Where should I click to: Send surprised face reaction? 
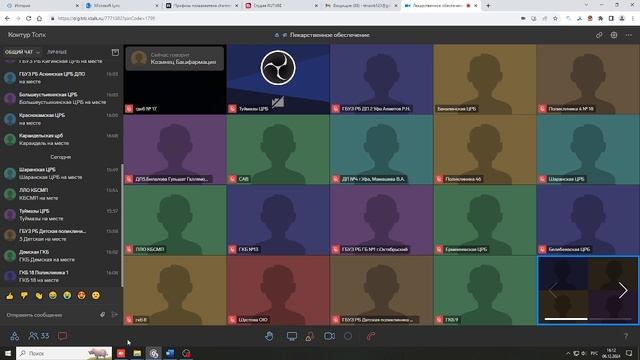pyautogui.click(x=96, y=296)
